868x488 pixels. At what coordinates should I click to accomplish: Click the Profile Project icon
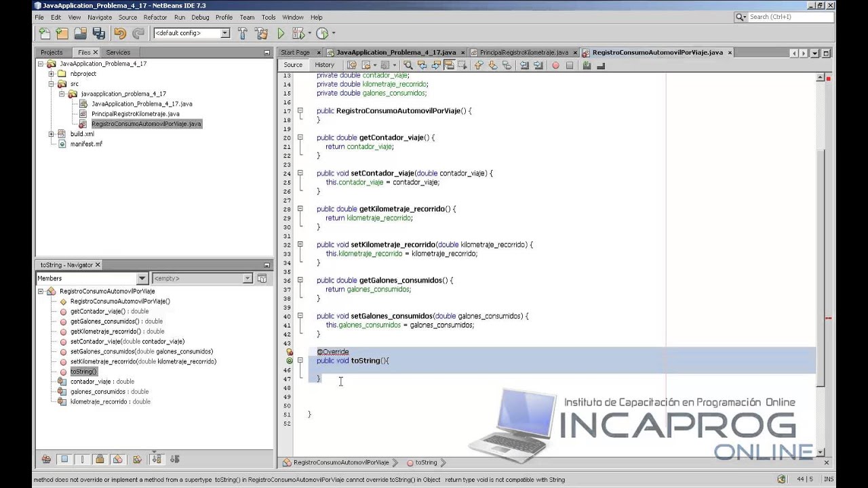[x=322, y=33]
